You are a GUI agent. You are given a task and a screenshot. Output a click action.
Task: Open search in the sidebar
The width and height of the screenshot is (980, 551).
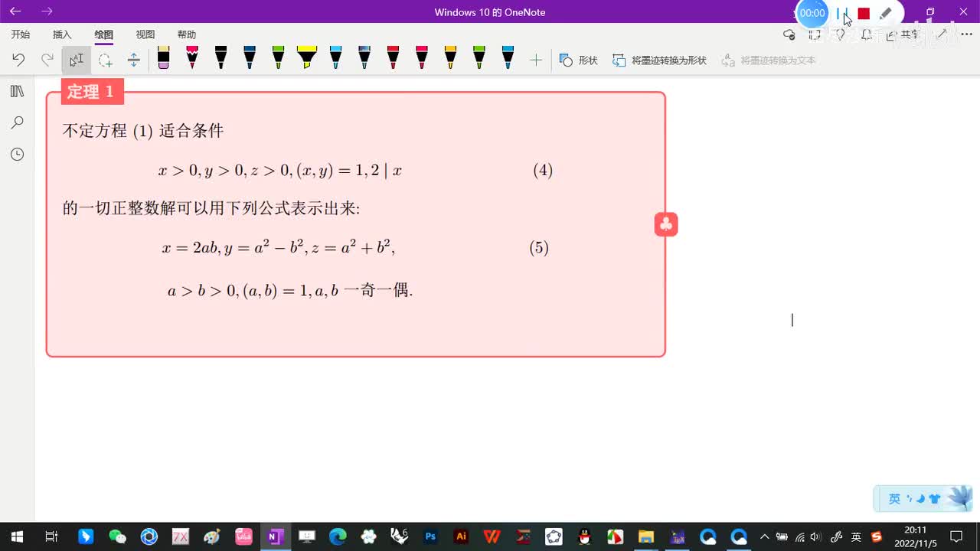(x=17, y=122)
